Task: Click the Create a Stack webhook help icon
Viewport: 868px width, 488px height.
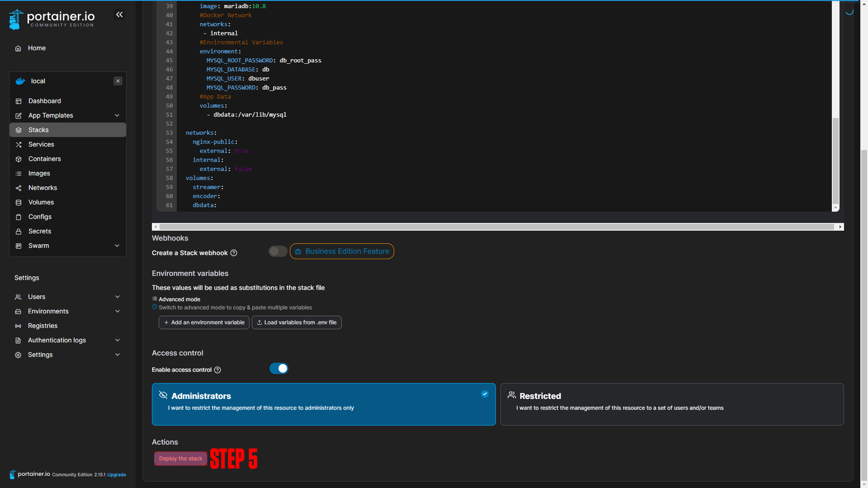Action: click(234, 253)
